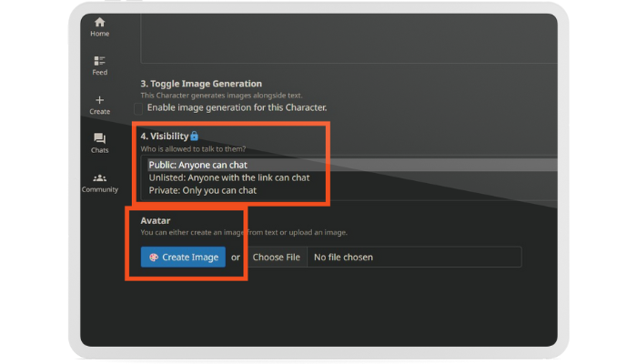Click the No file chosen field
The width and height of the screenshot is (637, 364).
click(x=414, y=258)
